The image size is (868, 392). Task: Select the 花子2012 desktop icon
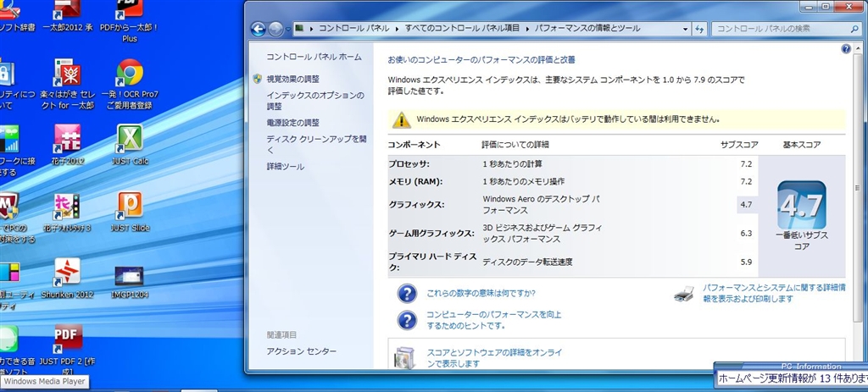68,145
